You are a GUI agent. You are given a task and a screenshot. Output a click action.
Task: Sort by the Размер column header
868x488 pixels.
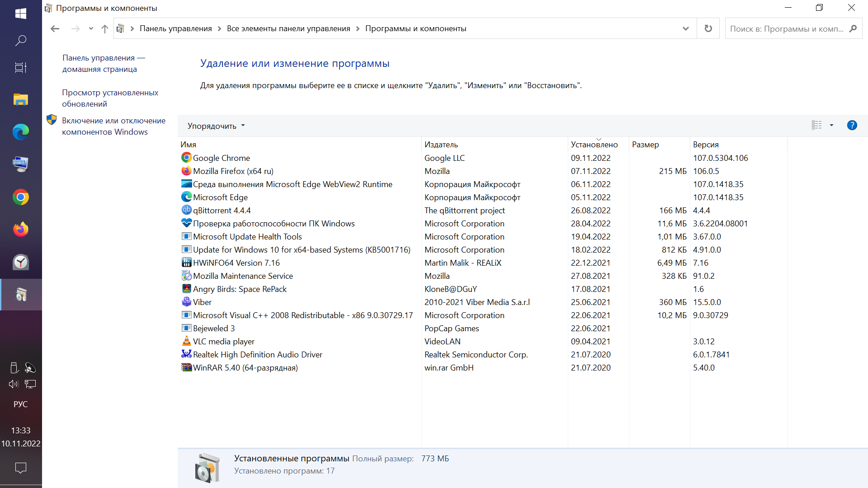pos(645,145)
